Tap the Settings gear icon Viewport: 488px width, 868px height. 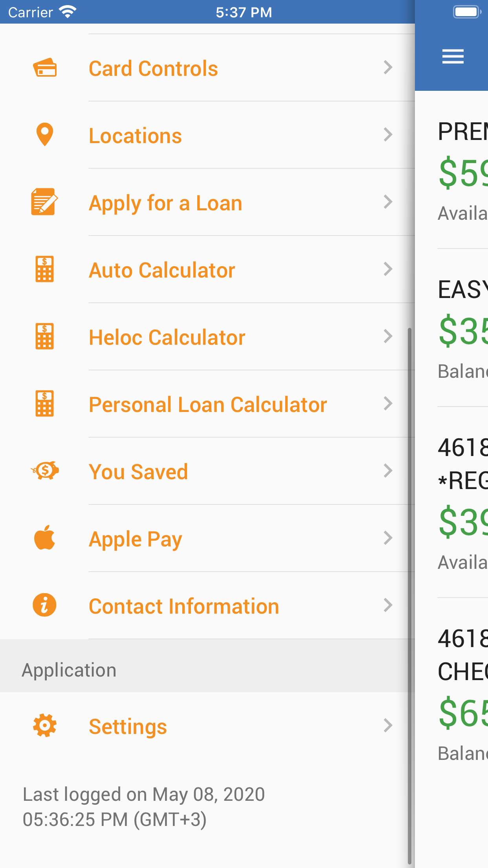45,725
